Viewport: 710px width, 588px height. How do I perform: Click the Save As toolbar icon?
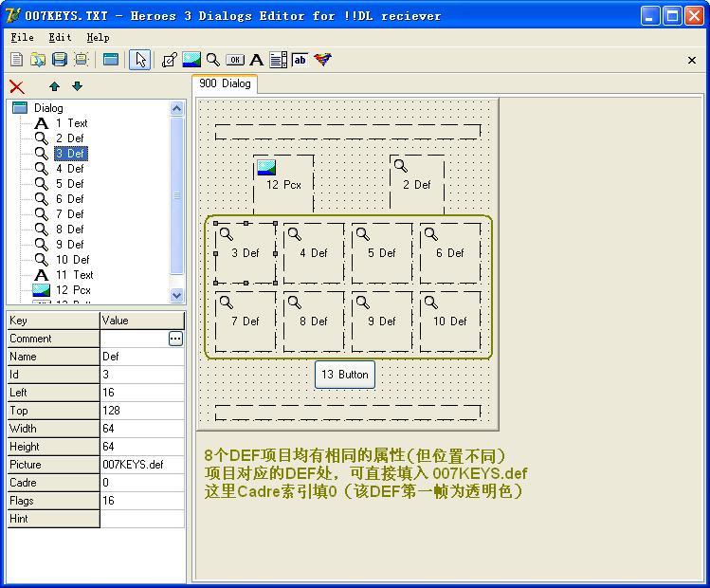coord(82,60)
